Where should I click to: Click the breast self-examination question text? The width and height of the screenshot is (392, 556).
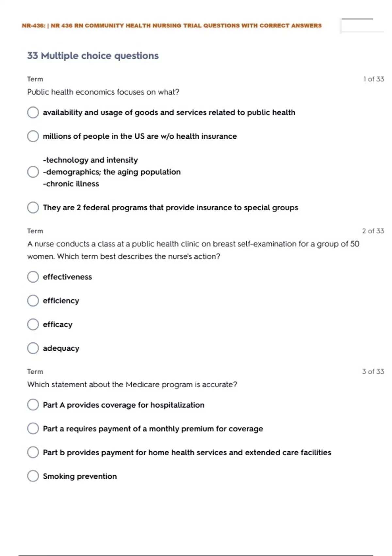[193, 250]
